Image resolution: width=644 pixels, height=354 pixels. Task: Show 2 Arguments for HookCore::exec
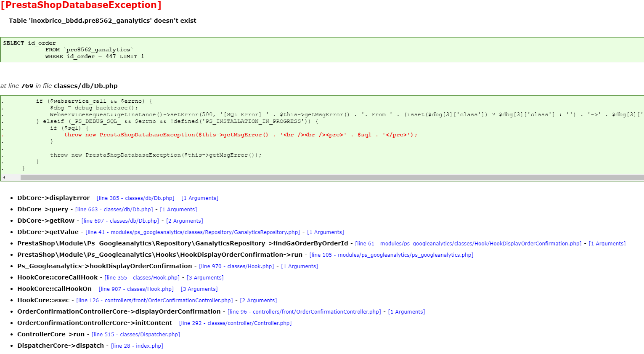[258, 301]
